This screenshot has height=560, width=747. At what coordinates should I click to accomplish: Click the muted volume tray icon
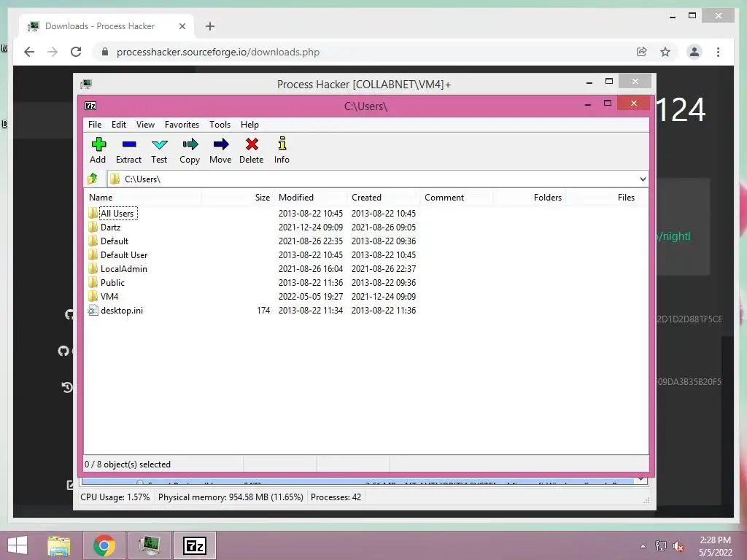click(x=678, y=546)
